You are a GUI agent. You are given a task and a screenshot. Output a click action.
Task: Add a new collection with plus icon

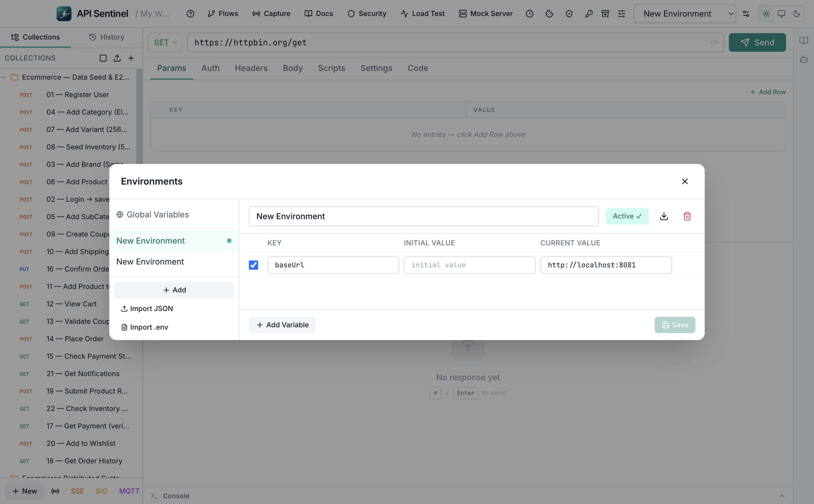coord(131,58)
